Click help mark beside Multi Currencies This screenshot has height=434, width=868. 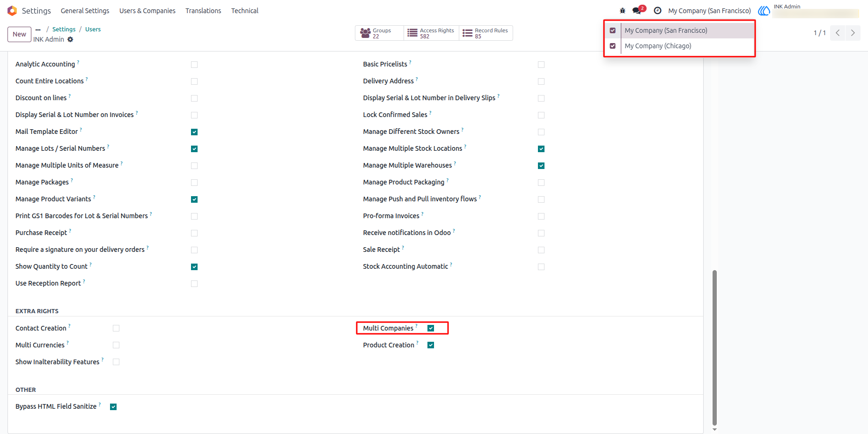(x=67, y=343)
